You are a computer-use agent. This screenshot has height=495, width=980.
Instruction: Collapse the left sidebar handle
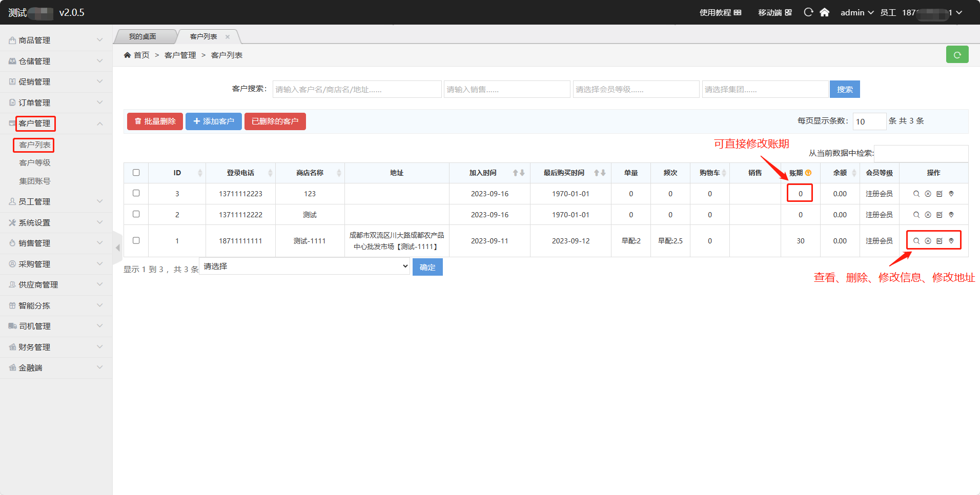click(118, 248)
